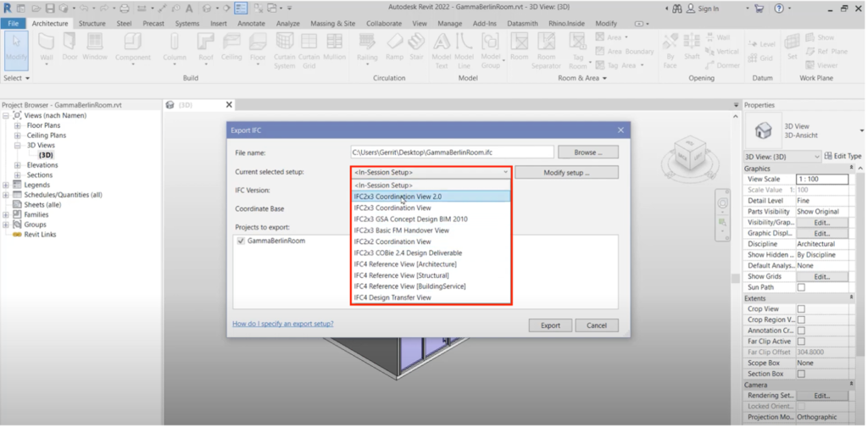Select the Stair tool icon
Image resolution: width=868 pixels, height=427 pixels.
tap(416, 42)
